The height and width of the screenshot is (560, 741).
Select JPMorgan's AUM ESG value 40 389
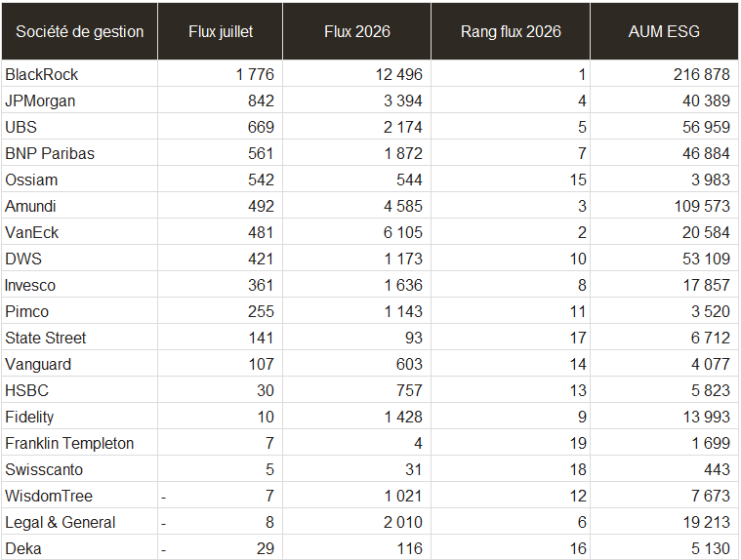click(x=706, y=100)
